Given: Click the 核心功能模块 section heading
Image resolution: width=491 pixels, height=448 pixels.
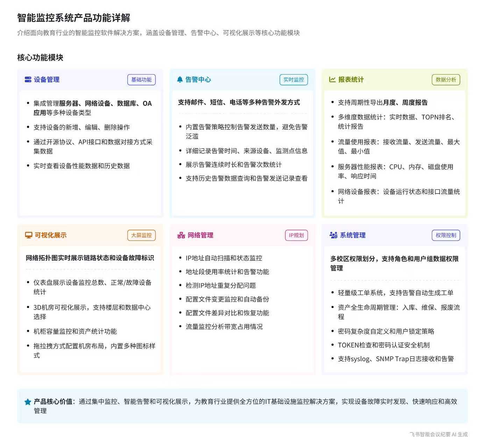Looking at the screenshot, I should (40, 57).
